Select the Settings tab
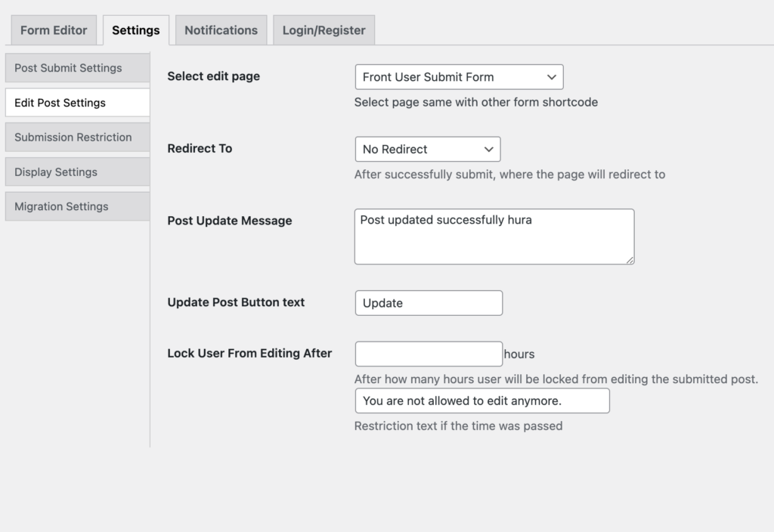The width and height of the screenshot is (774, 532). (135, 30)
